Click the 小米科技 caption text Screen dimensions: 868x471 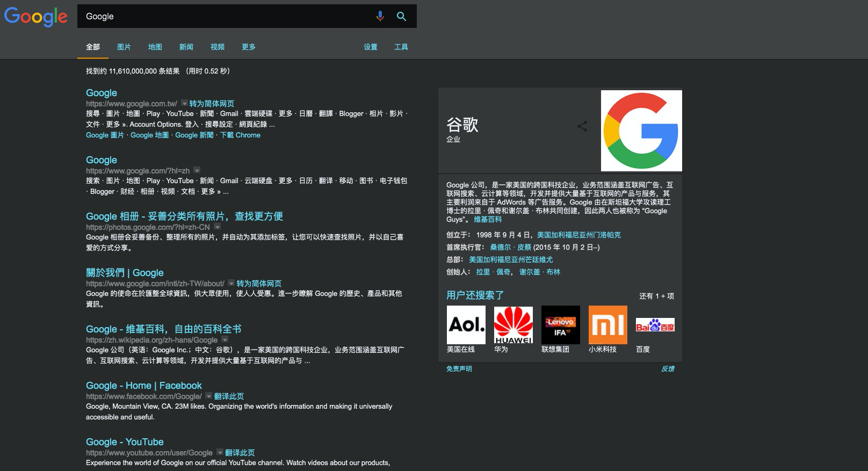tap(603, 349)
